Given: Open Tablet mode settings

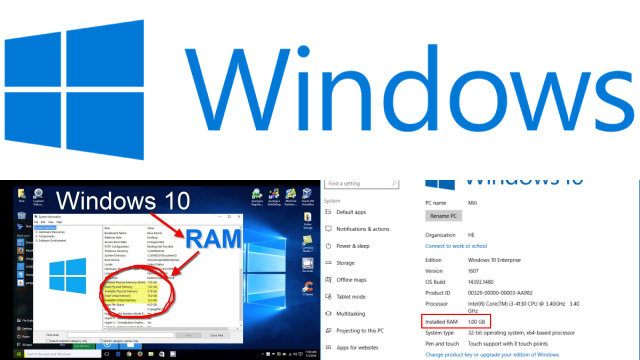Looking at the screenshot, I should (x=345, y=297).
